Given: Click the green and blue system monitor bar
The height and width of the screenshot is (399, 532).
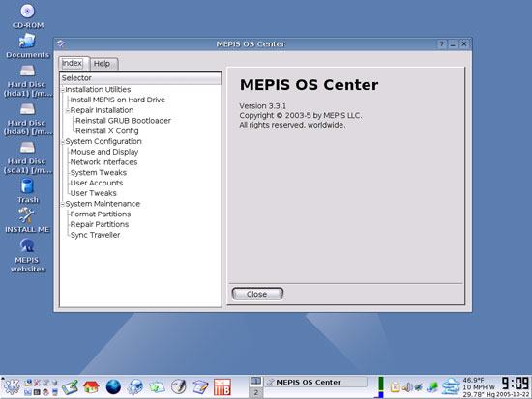Looking at the screenshot, I should (x=381, y=387).
